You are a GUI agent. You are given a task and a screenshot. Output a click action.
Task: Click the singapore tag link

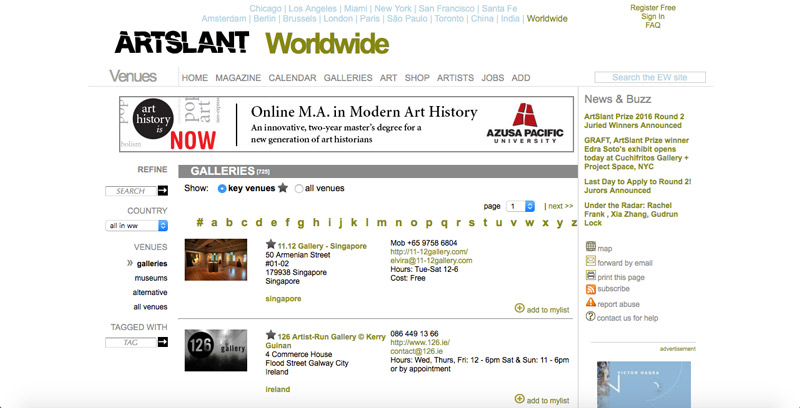283,299
